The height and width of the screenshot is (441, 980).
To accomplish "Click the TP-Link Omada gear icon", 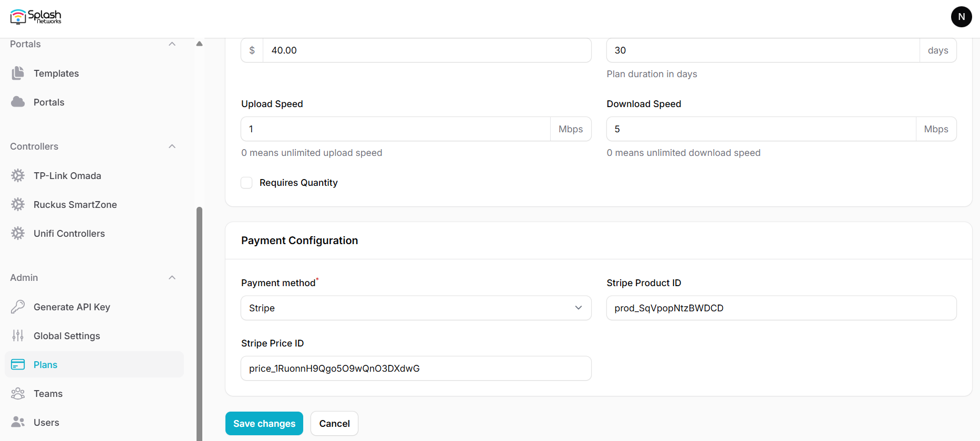I will (18, 176).
